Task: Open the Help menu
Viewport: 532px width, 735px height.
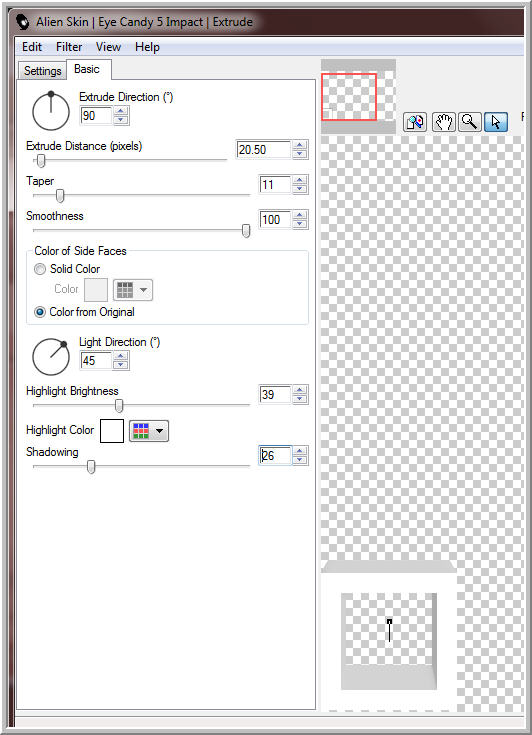Action: (147, 47)
